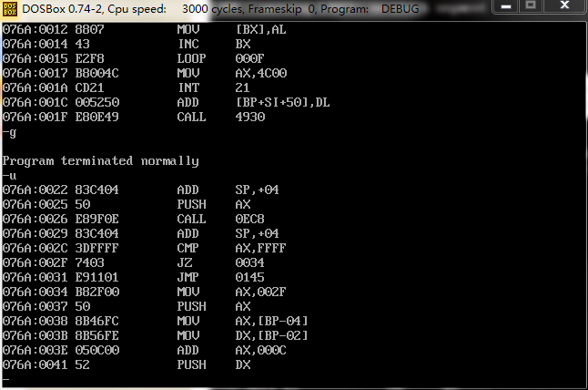
Task: Minimize the DOSBox window
Action: pyautogui.click(x=506, y=6)
